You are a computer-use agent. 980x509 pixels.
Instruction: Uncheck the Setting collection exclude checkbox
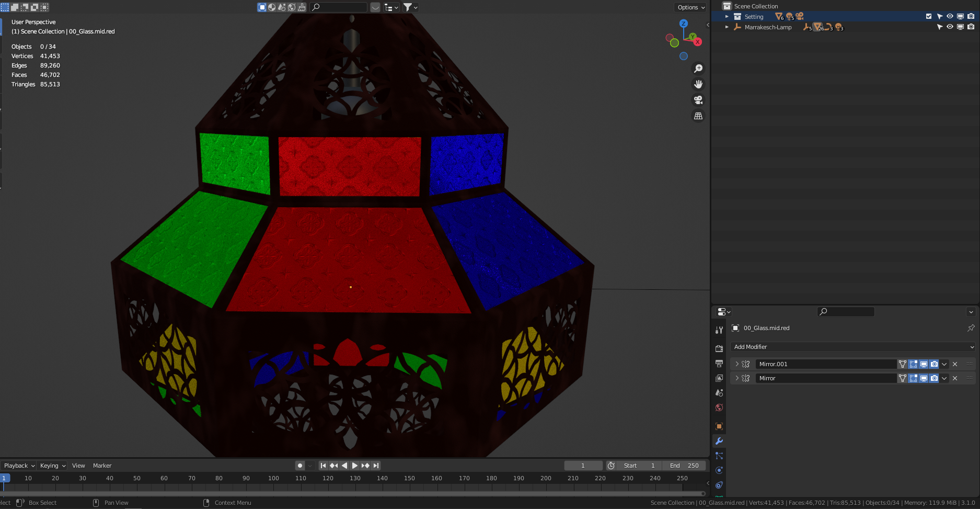[x=929, y=16]
